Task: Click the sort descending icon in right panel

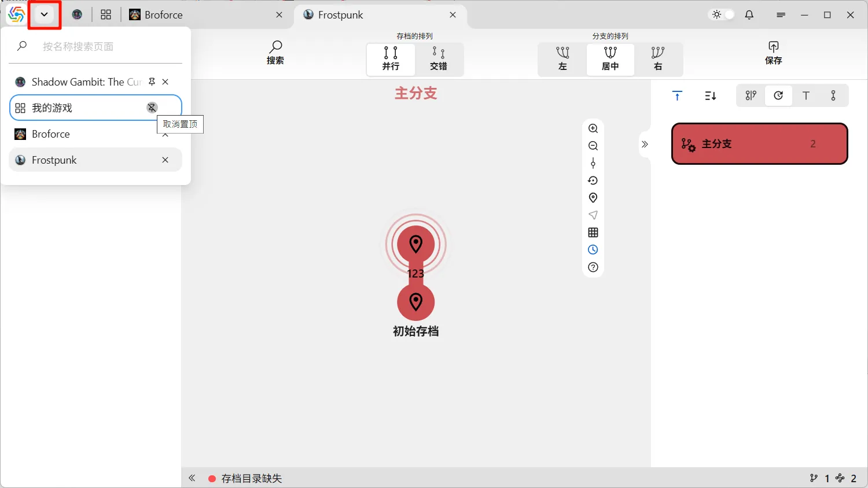Action: tap(711, 96)
